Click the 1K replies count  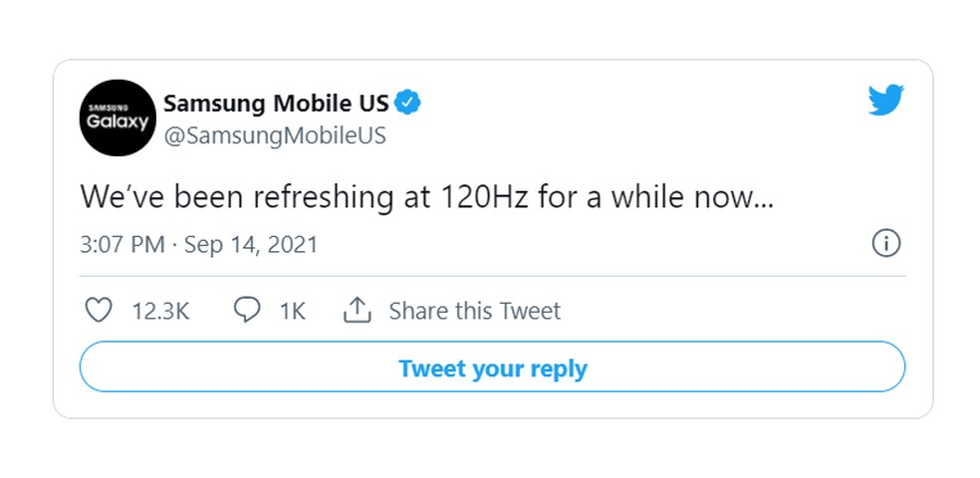click(x=292, y=311)
